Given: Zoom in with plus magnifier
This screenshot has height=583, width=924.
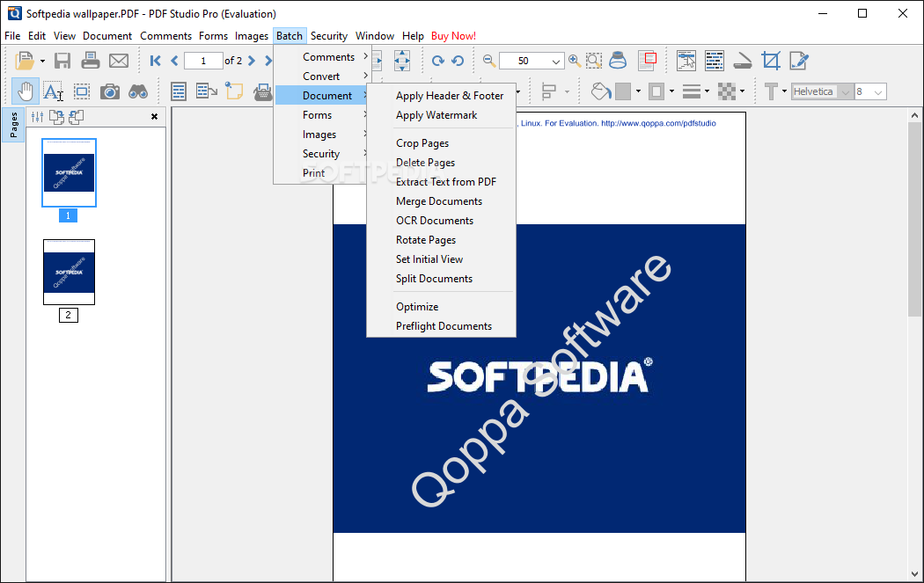Looking at the screenshot, I should (575, 60).
